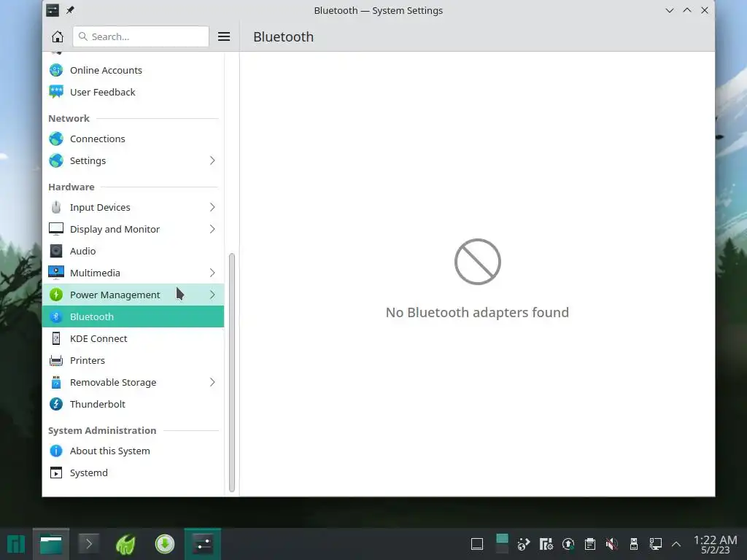Open the Manjaro application launcher

coord(16,544)
